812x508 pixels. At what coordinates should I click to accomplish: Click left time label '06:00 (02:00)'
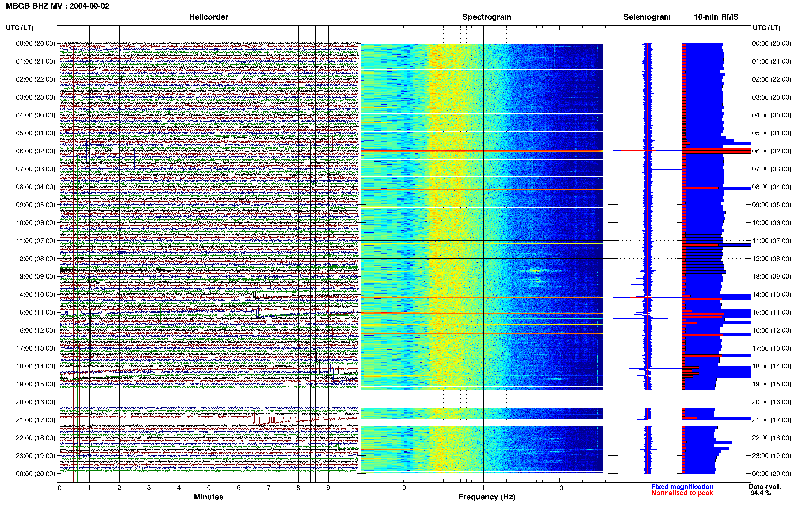pos(36,151)
